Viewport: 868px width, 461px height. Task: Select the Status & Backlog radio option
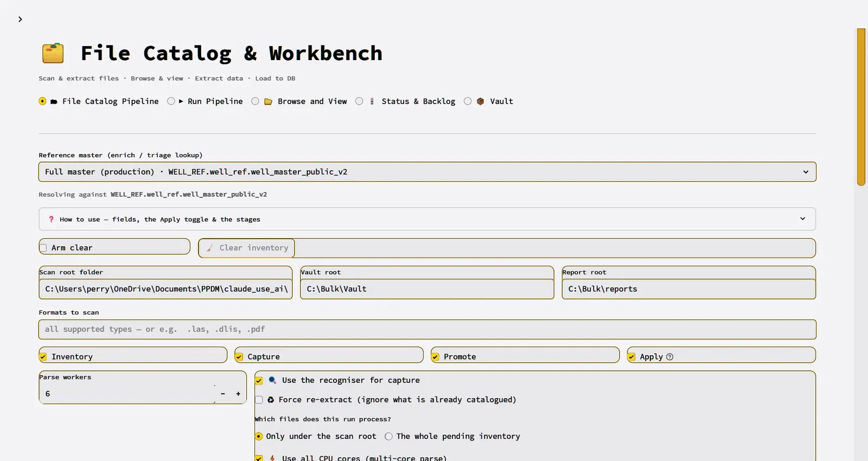click(x=359, y=101)
